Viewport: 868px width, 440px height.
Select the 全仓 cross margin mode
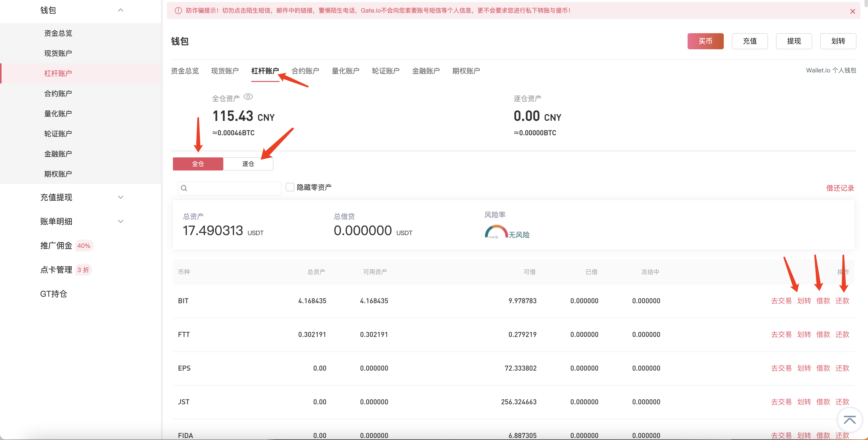(x=198, y=164)
